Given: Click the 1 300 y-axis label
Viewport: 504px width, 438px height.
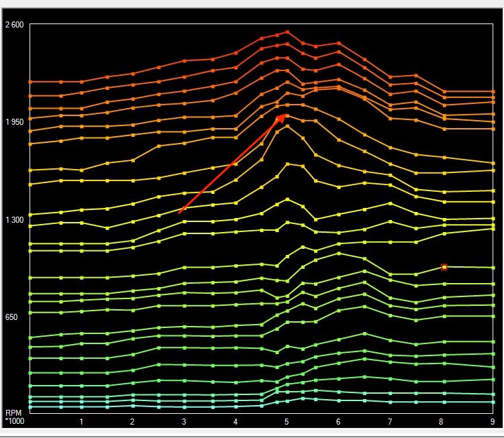Looking at the screenshot, I should [15, 220].
